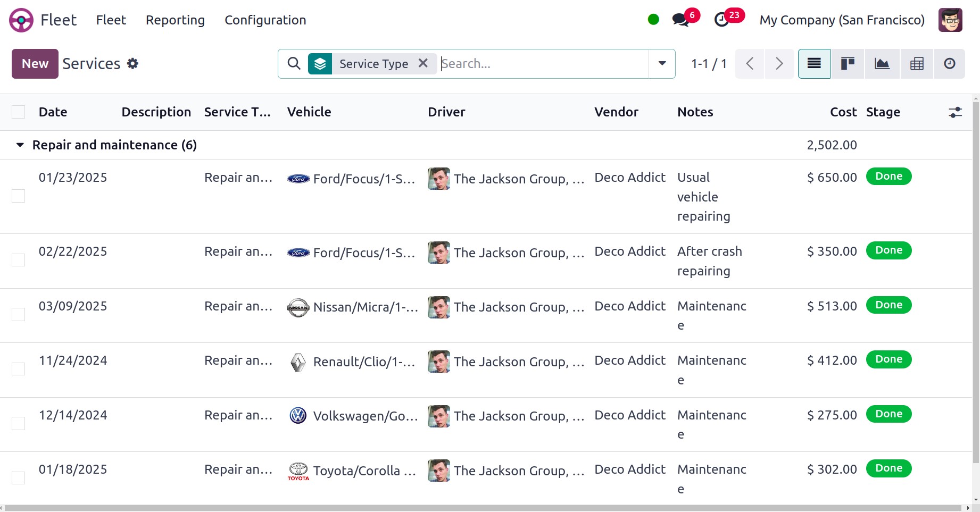Click the Done badge for the $ 412.00 service
Image resolution: width=980 pixels, height=512 pixels.
point(888,359)
